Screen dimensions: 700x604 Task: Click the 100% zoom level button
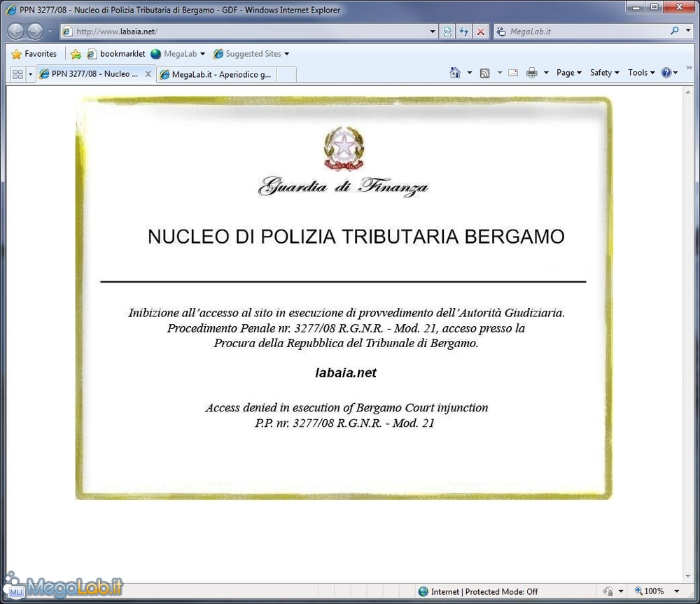point(650,591)
